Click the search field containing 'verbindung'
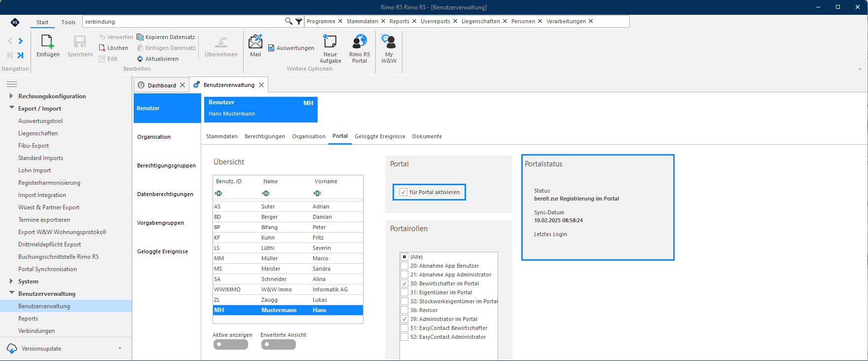Screen dimensions: 868x361 (182, 22)
